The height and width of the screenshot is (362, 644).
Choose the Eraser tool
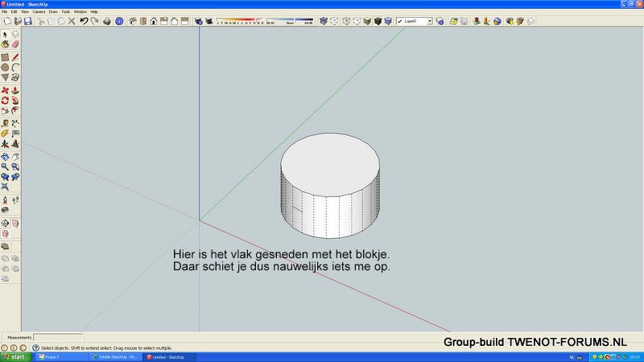click(15, 44)
